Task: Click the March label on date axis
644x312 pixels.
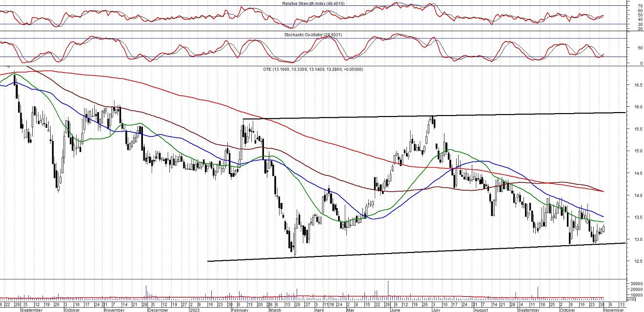Action: click(x=275, y=310)
